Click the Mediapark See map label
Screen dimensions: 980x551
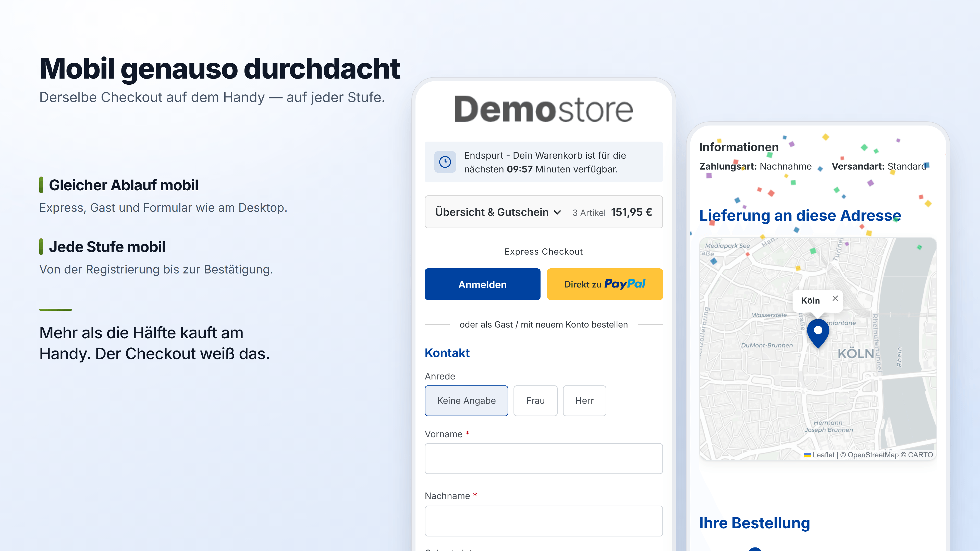click(727, 246)
